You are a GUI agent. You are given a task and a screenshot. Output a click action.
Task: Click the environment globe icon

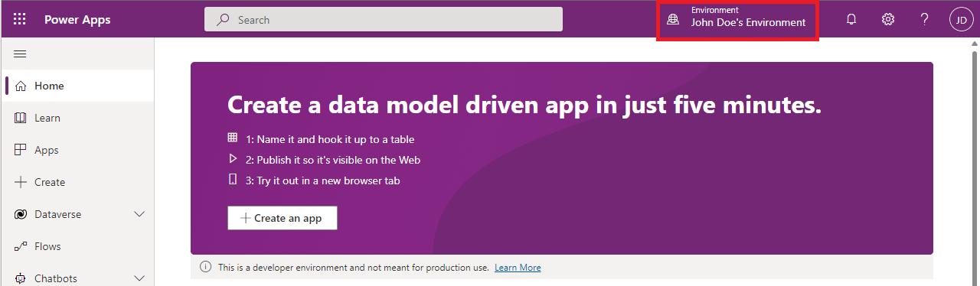pos(673,20)
